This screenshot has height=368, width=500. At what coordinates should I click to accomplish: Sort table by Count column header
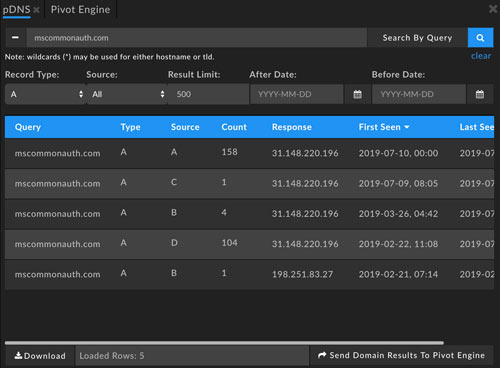point(234,127)
